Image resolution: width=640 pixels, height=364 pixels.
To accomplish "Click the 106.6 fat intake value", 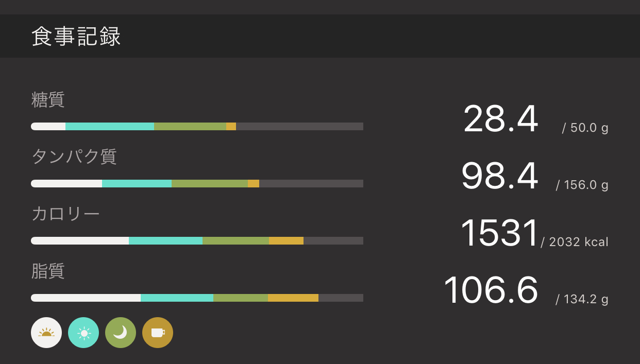I will 491,291.
